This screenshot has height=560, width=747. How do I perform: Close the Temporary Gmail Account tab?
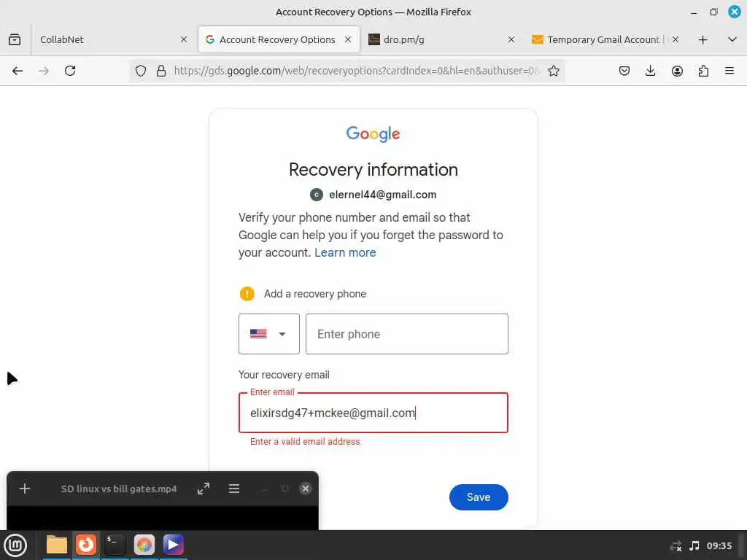(675, 39)
